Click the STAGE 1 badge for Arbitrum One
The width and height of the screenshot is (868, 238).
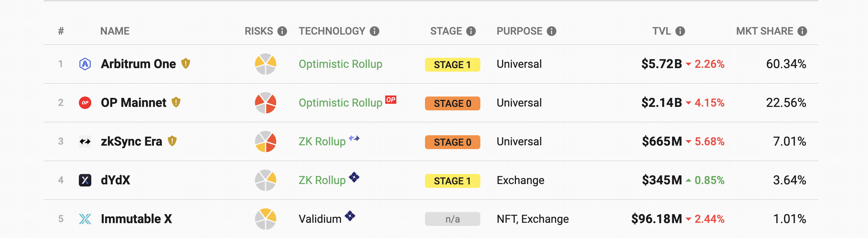point(453,65)
